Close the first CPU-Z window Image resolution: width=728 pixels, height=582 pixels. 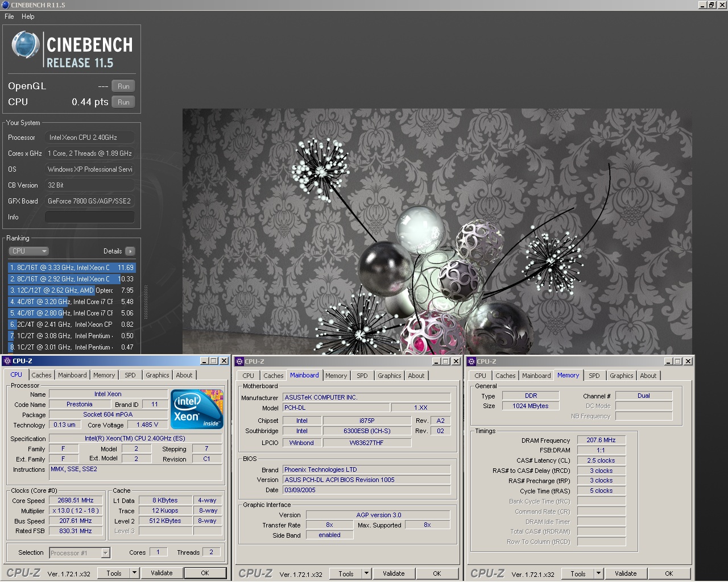224,361
